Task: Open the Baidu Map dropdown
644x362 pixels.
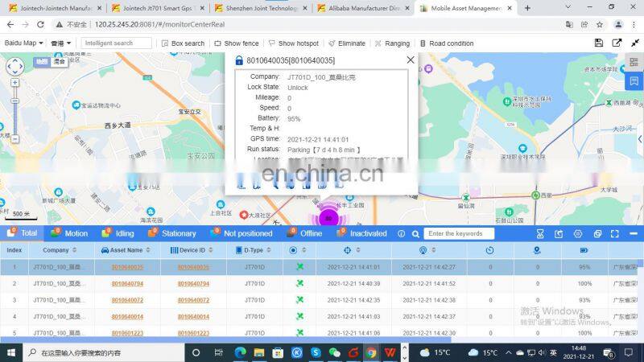Action: pyautogui.click(x=24, y=43)
